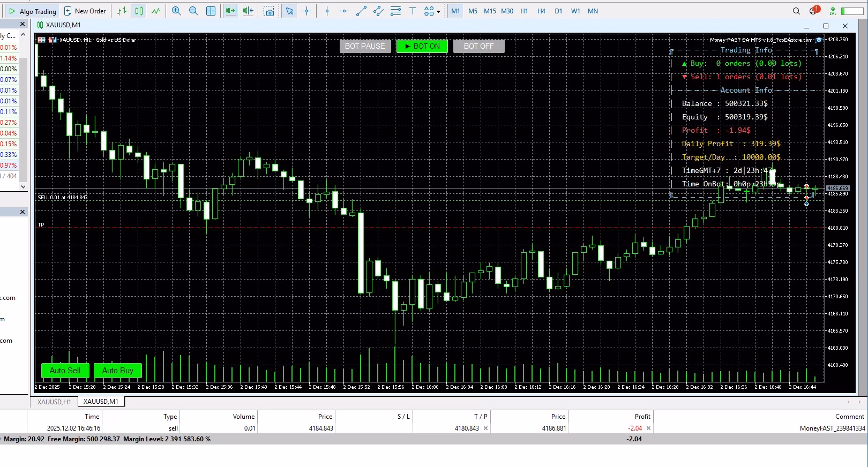Image resolution: width=868 pixels, height=467 pixels.
Task: Select the text label tool
Action: click(x=413, y=11)
